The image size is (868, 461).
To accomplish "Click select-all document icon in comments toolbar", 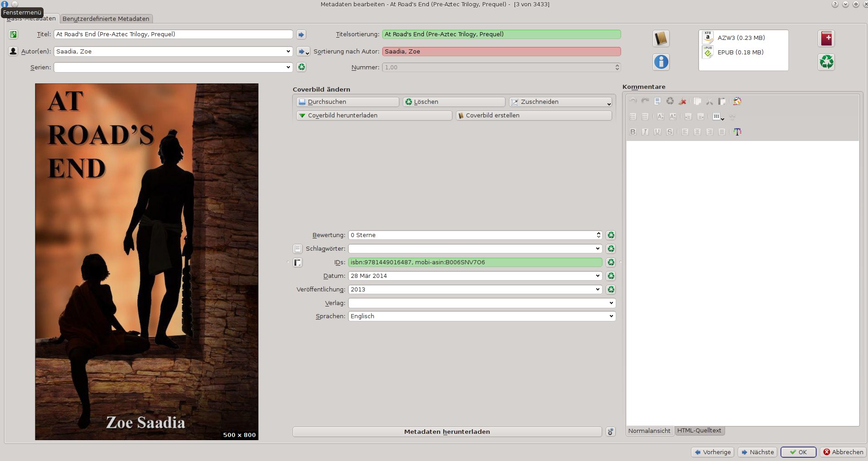I will pyautogui.click(x=657, y=101).
